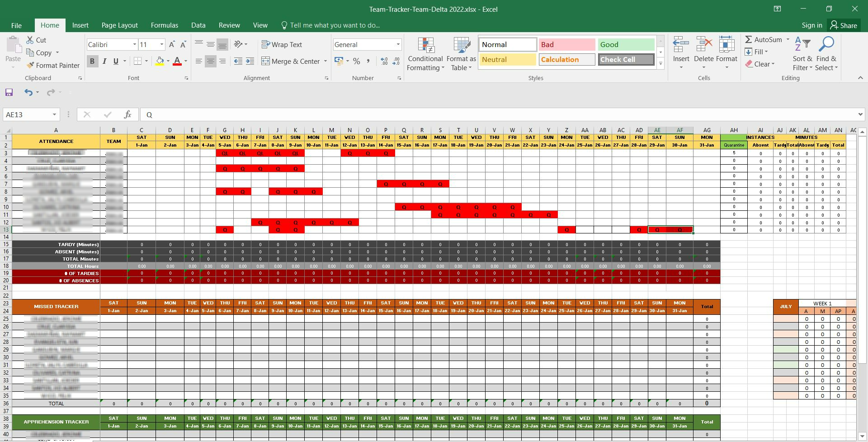This screenshot has height=442, width=868.
Task: Click Decrease Decimal icon
Action: pos(396,61)
